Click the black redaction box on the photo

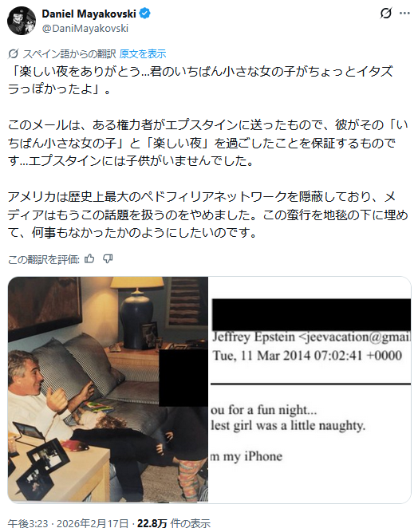click(183, 377)
